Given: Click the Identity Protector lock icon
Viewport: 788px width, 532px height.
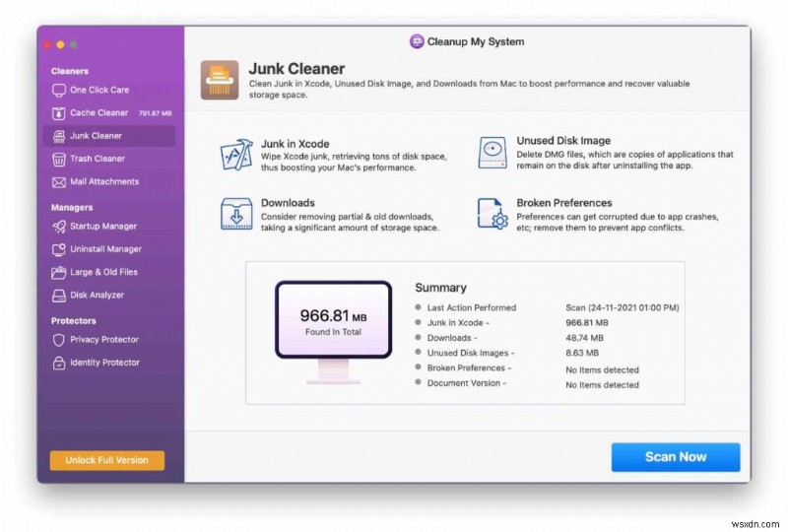Looking at the screenshot, I should click(x=59, y=363).
